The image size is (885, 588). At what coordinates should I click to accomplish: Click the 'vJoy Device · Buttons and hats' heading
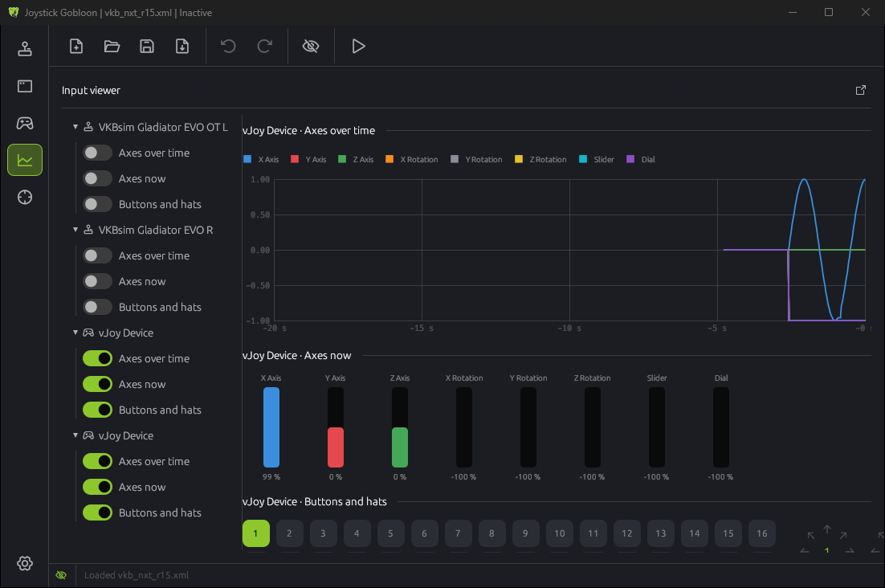tap(315, 502)
